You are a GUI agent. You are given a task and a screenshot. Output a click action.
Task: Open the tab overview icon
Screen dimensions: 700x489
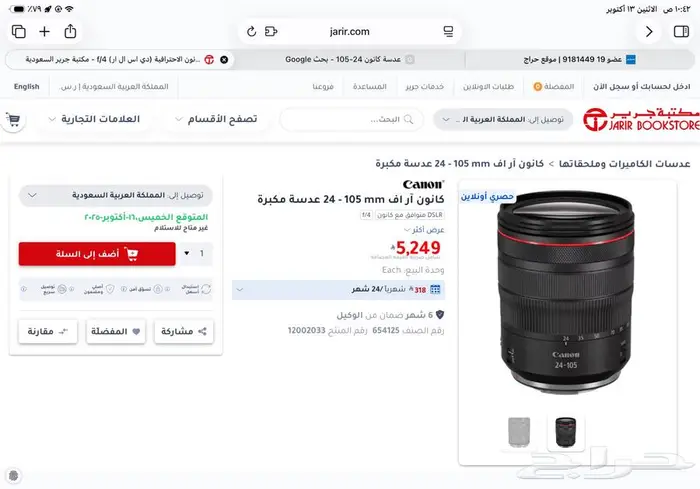[x=19, y=31]
